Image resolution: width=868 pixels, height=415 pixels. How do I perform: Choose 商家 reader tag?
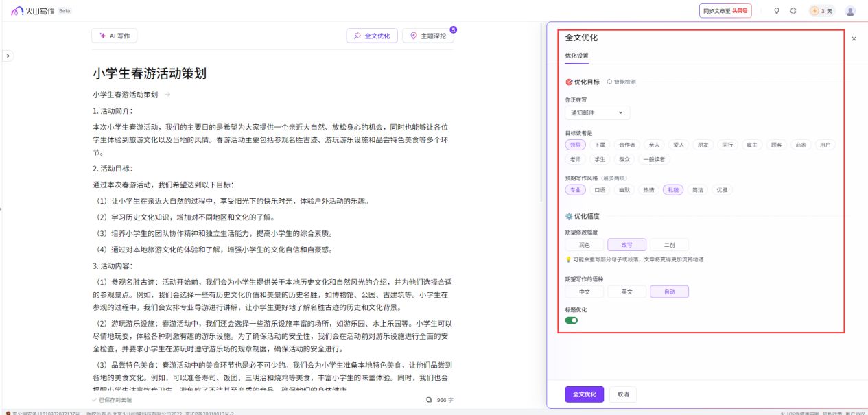(x=801, y=145)
